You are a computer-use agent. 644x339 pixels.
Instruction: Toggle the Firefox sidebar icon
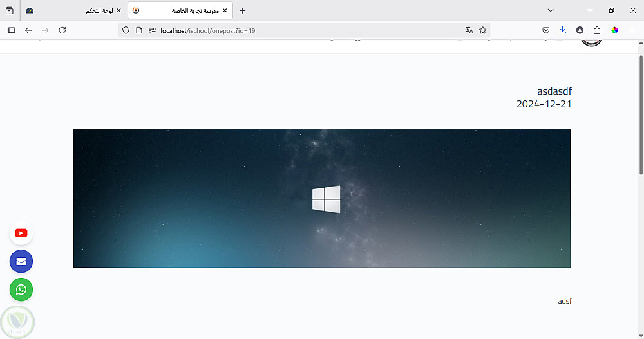pos(12,30)
